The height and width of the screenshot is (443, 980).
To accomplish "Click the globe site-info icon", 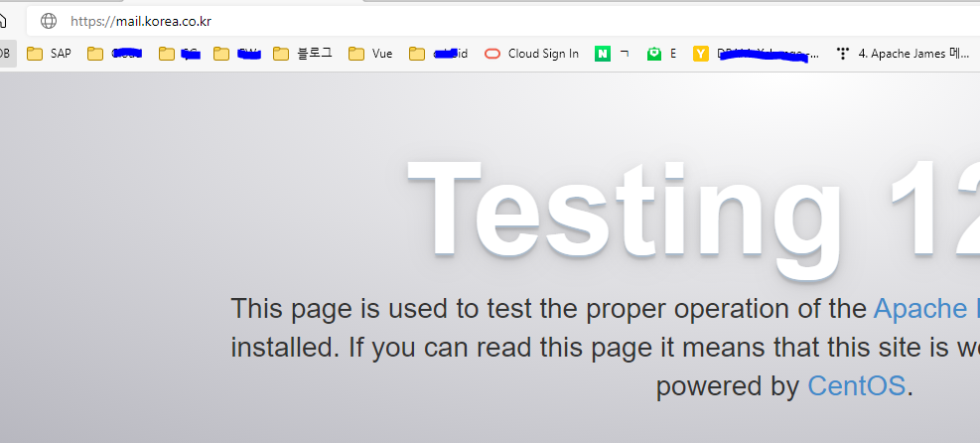I will click(48, 21).
